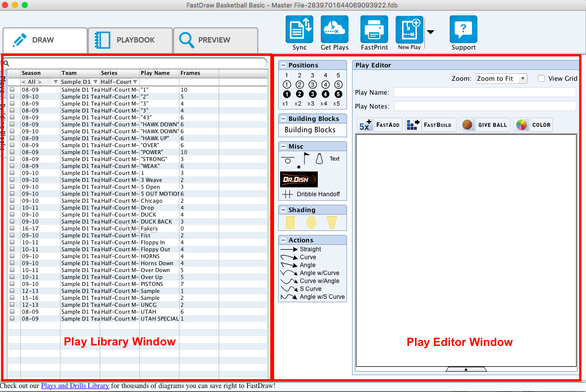Sort by the Play Name column header

pyautogui.click(x=160, y=73)
